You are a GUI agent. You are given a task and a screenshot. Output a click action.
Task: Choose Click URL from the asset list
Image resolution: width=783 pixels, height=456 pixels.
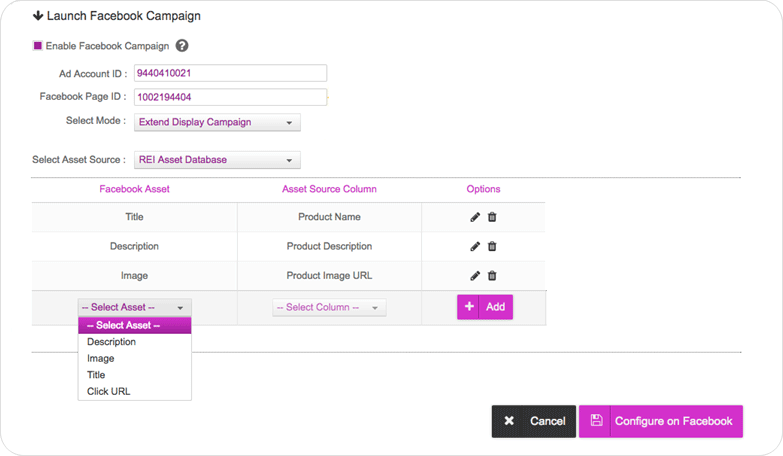tap(108, 391)
